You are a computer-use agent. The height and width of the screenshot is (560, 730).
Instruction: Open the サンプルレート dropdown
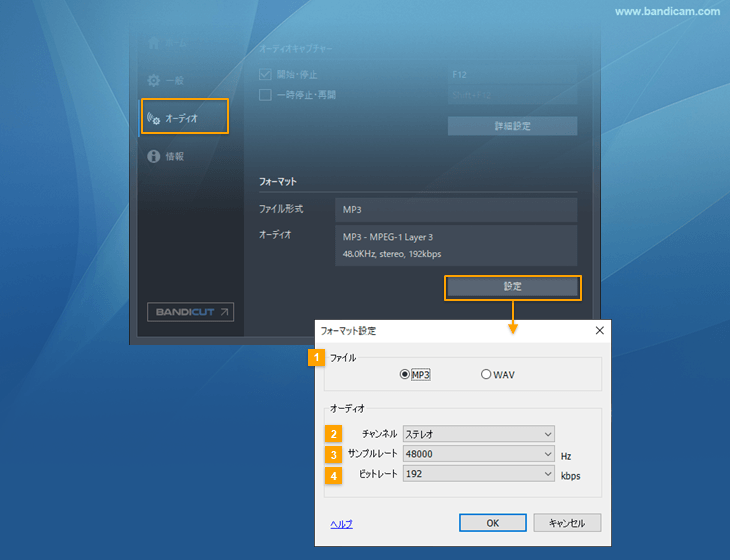pyautogui.click(x=478, y=454)
